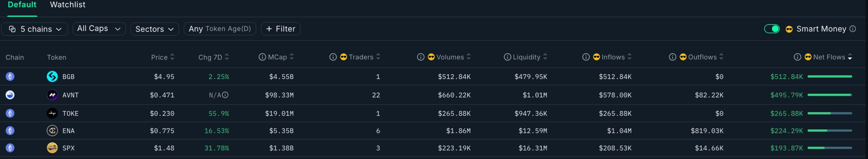868x159 pixels.
Task: Click the BGB token logo icon
Action: point(52,76)
